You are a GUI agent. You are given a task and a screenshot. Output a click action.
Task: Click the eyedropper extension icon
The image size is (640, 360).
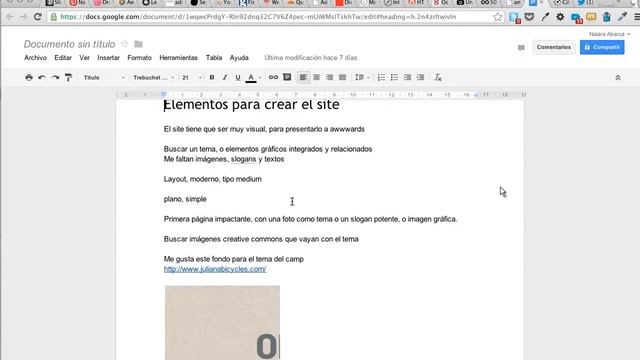pyautogui.click(x=622, y=17)
